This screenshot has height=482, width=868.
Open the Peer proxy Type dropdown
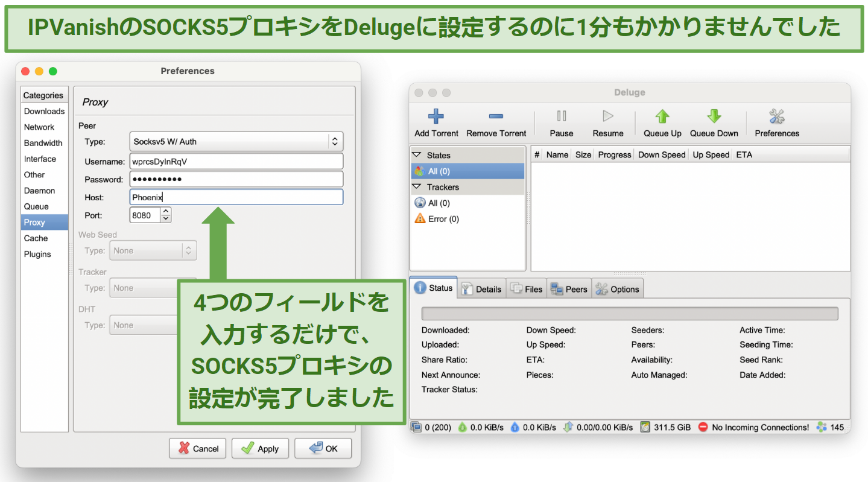[x=236, y=142]
